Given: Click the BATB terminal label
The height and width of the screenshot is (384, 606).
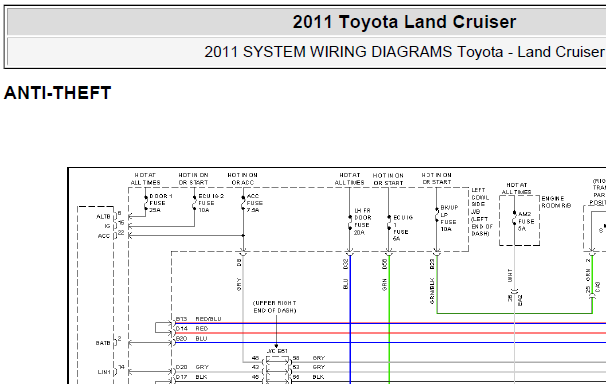Looking at the screenshot, I should (x=103, y=343).
